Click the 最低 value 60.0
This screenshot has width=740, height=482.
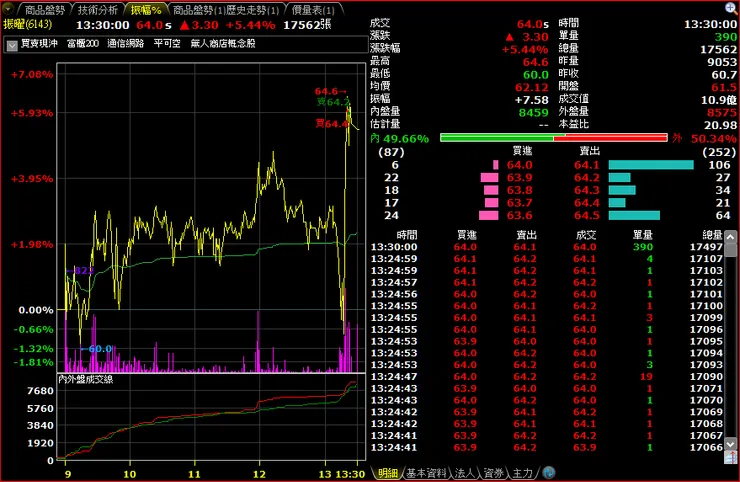(x=535, y=75)
